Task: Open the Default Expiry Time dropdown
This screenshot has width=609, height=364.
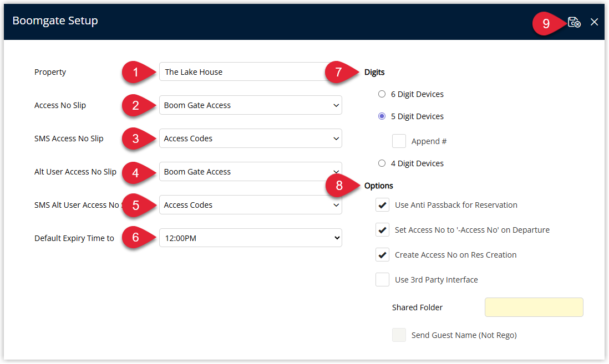Action: tap(251, 238)
